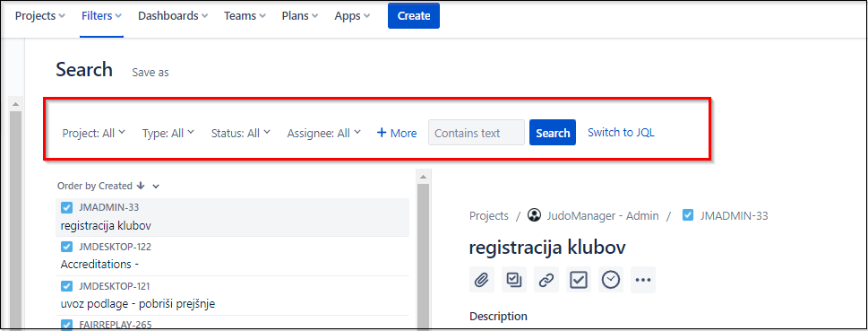Open the Dashboards menu
Viewport: 868px width, 331px height.
(x=173, y=16)
